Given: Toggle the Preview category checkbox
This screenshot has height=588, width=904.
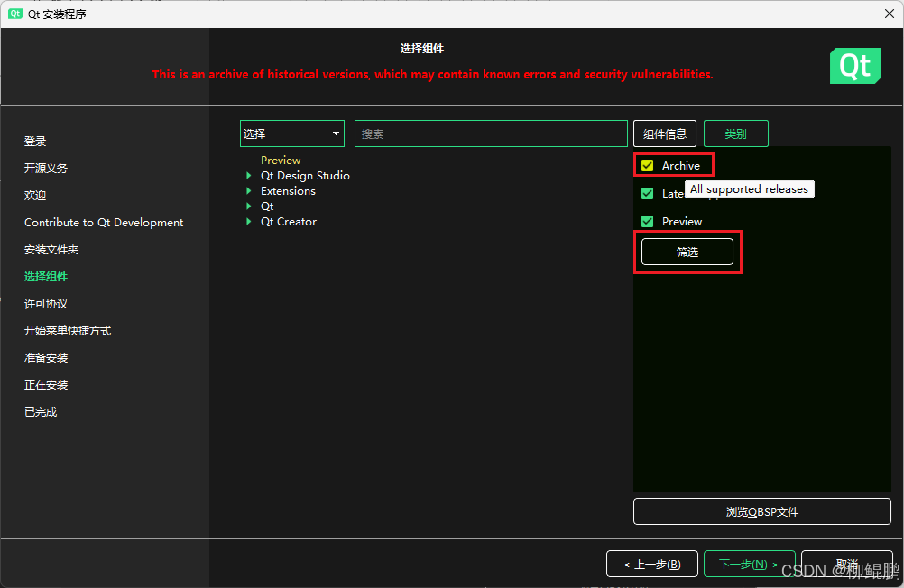Looking at the screenshot, I should (648, 221).
